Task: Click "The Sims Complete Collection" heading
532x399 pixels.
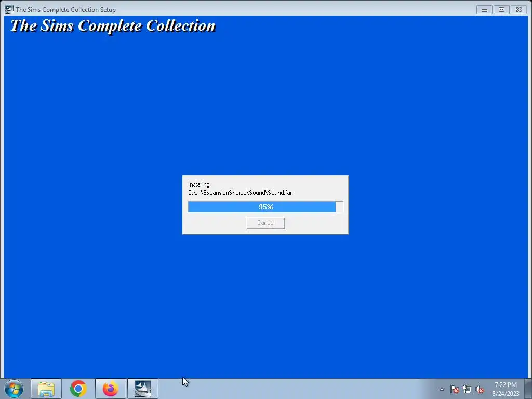Action: coord(113,26)
